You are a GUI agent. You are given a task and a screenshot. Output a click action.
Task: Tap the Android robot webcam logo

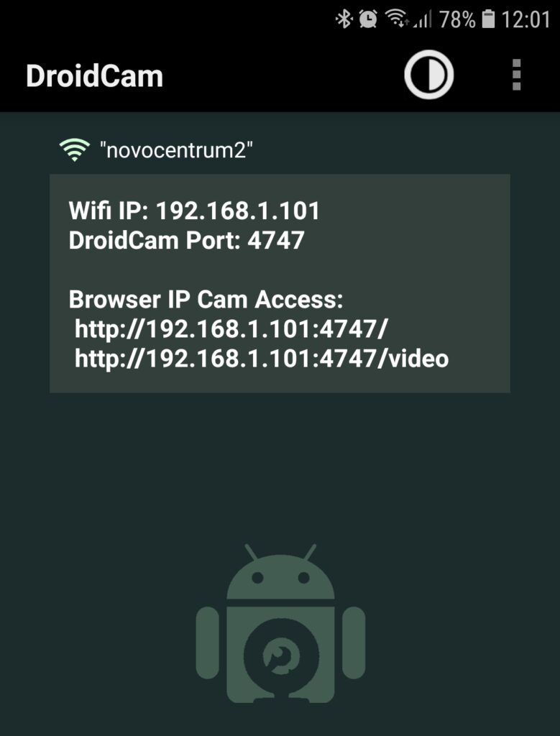point(280,624)
